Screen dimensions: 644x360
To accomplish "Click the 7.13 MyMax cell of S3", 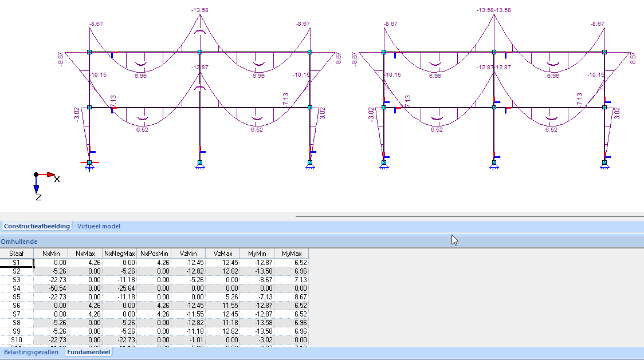I will click(x=292, y=280).
